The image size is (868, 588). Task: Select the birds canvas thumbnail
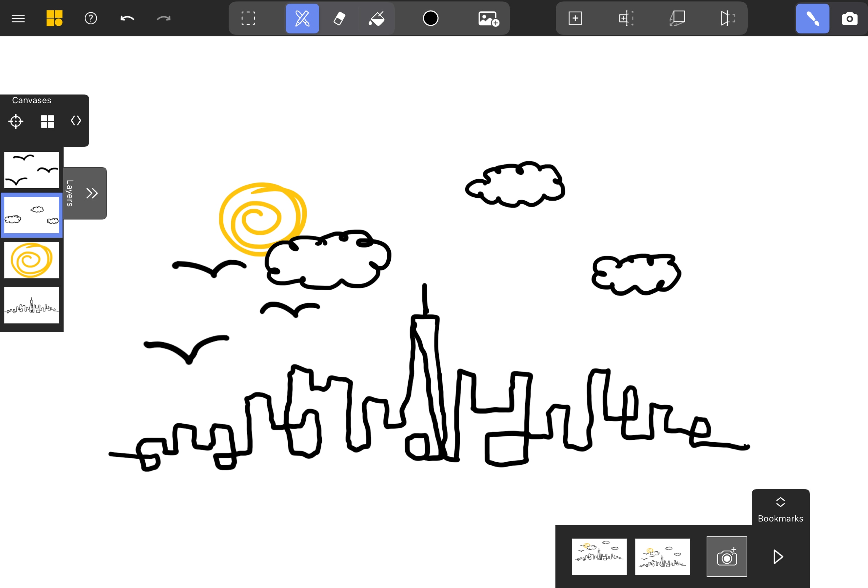(x=32, y=170)
